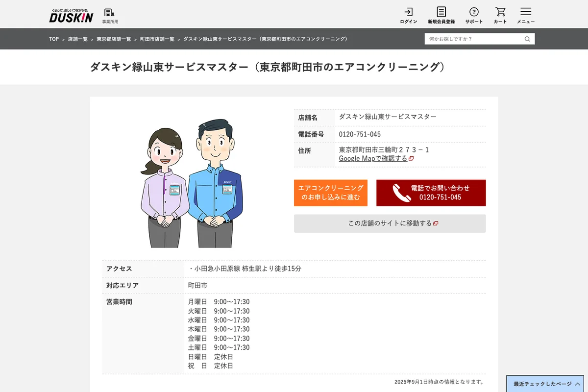Click access text 柿生駅より徒歩15分
The height and width of the screenshot is (392, 588).
(272, 269)
